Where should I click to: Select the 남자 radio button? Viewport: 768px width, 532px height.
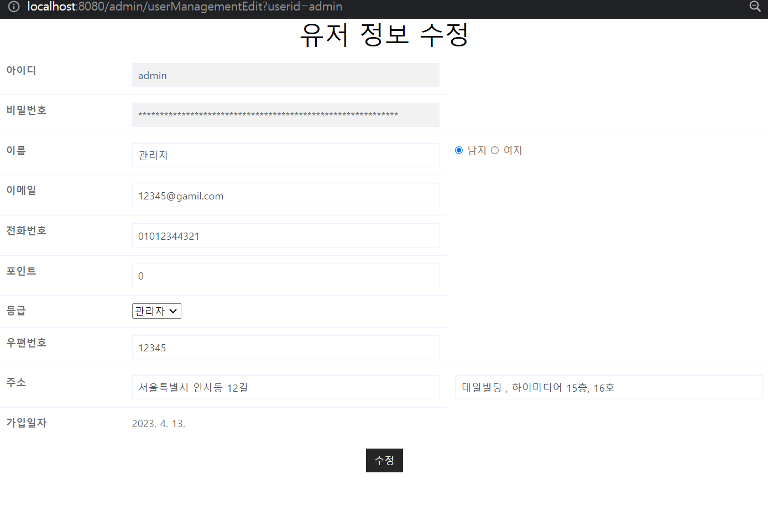click(459, 150)
